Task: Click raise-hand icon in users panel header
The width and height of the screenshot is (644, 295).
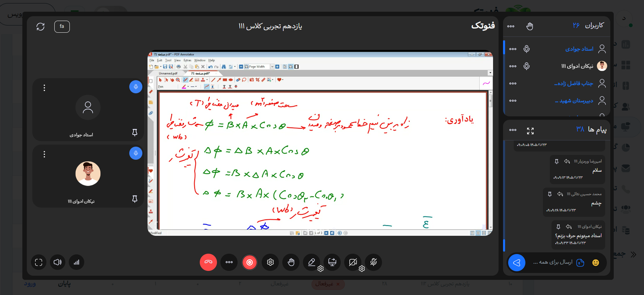Action: [530, 26]
